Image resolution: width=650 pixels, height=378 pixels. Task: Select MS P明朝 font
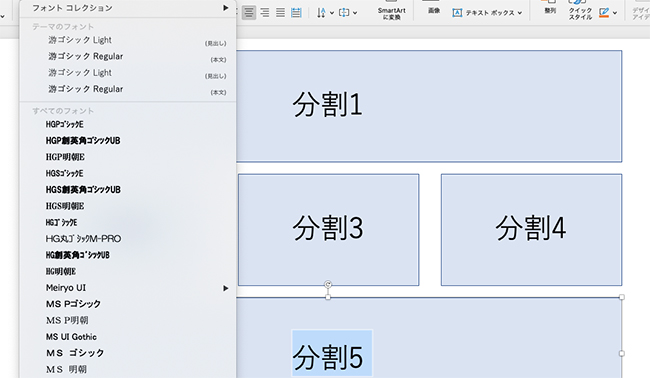(128, 320)
